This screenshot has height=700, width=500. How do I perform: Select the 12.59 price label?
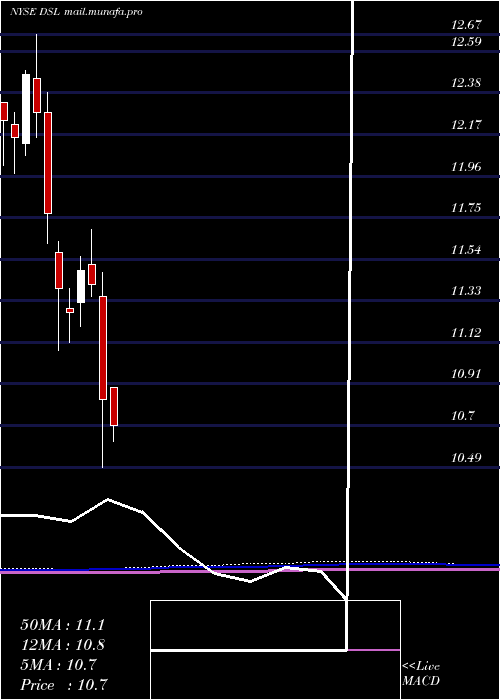[466, 42]
